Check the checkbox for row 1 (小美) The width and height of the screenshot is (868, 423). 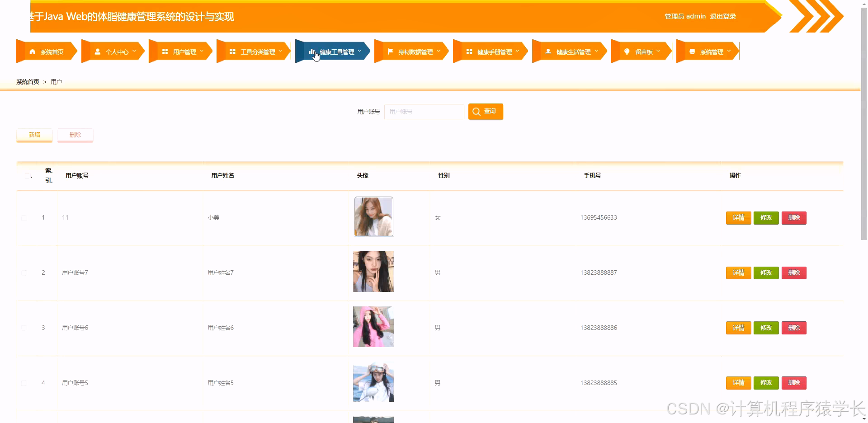point(24,218)
